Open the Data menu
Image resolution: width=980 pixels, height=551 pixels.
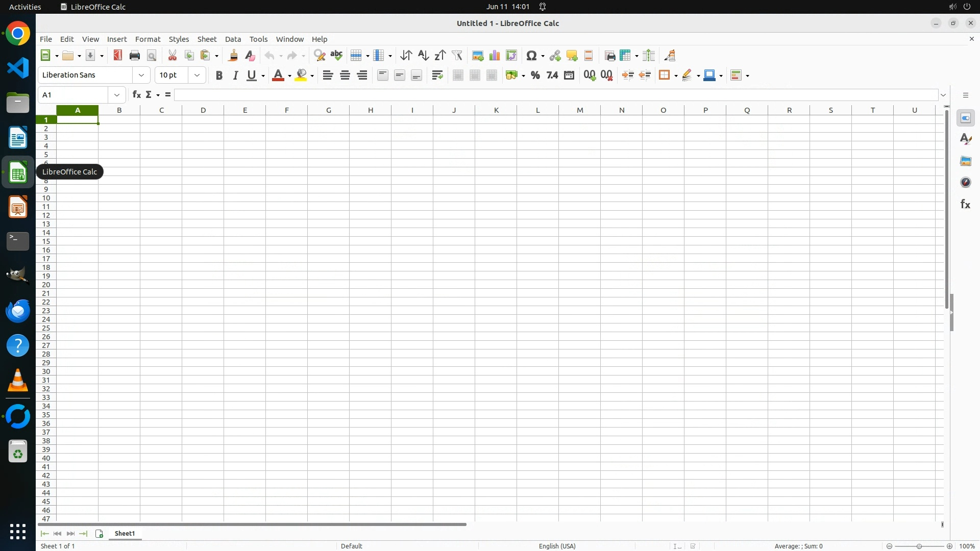point(233,39)
